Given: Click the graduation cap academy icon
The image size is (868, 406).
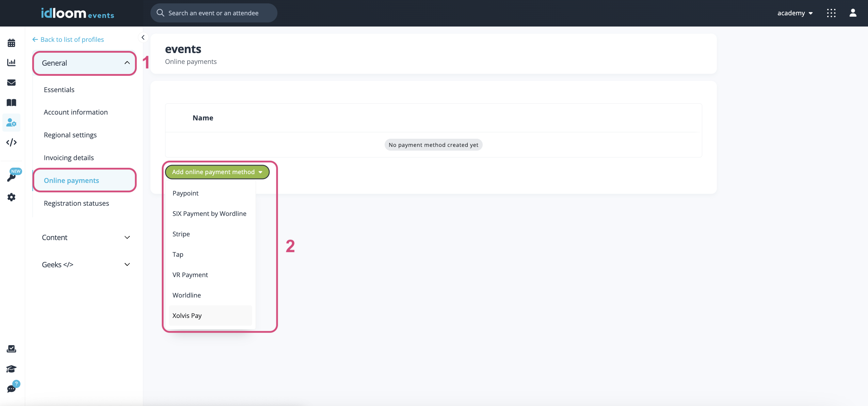Looking at the screenshot, I should pyautogui.click(x=11, y=369).
